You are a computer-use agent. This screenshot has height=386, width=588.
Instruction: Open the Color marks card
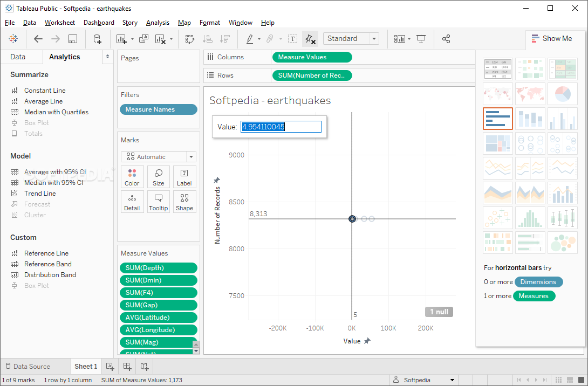click(132, 177)
